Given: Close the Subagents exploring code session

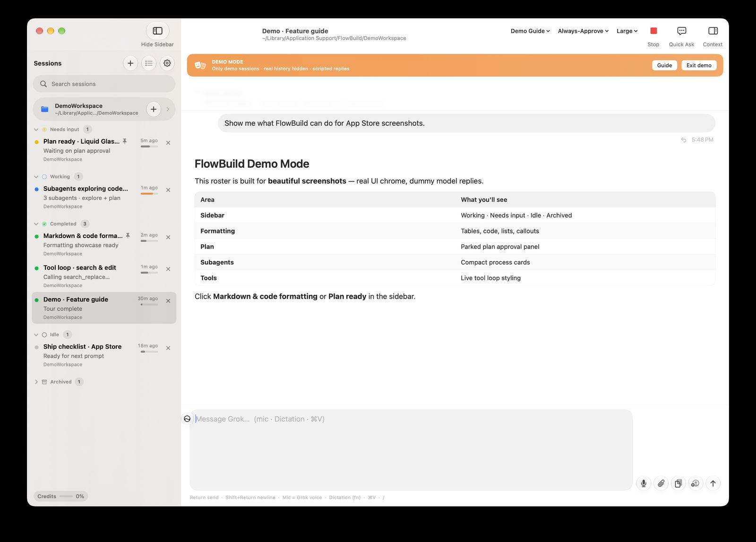Looking at the screenshot, I should click(x=168, y=190).
